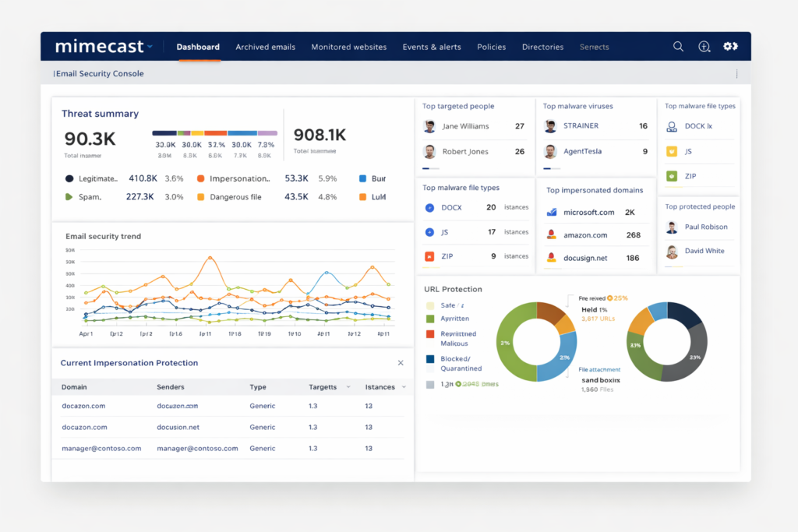This screenshot has width=798, height=532.
Task: Click the STRAINER malware avatar icon
Action: [550, 126]
